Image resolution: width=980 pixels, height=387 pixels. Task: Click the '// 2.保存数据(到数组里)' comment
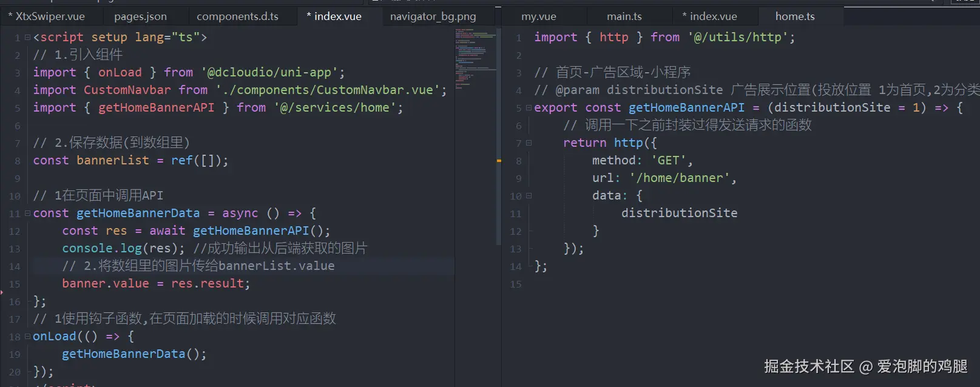coord(112,143)
